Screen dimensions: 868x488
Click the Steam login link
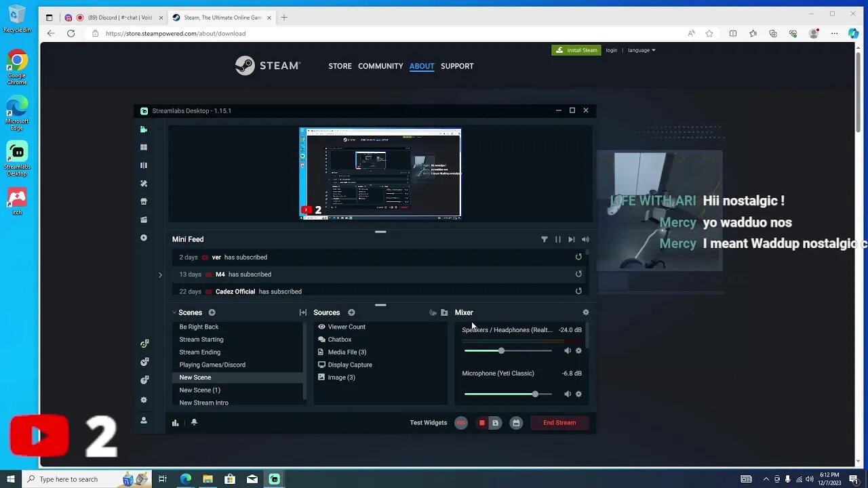click(x=612, y=50)
